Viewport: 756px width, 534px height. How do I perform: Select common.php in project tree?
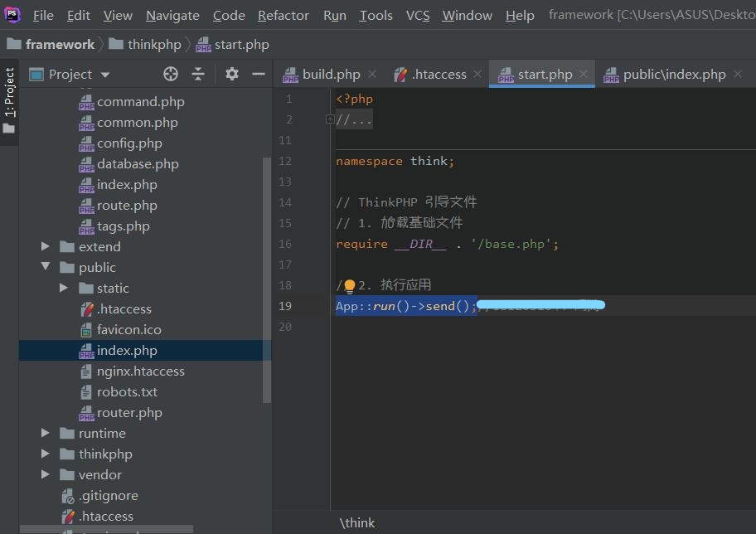137,123
